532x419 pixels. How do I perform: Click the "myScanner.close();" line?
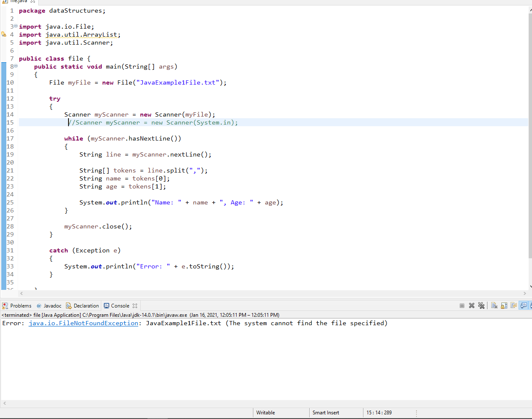tap(98, 226)
